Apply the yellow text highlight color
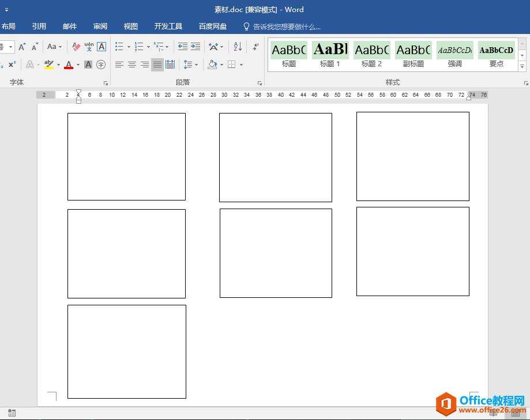The image size is (530, 420). click(x=49, y=65)
